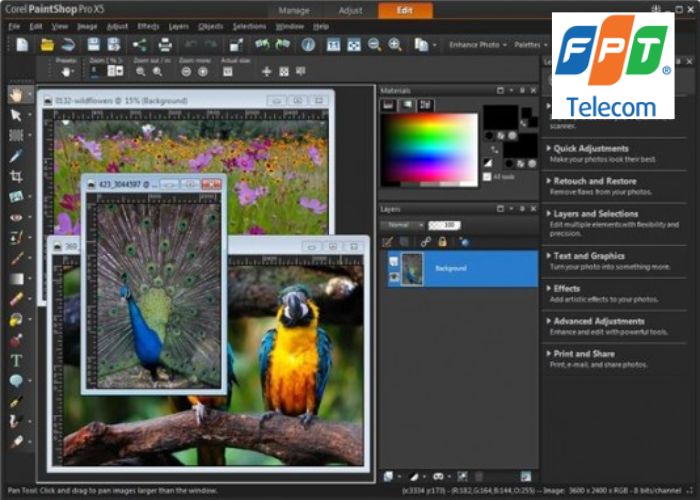
Task: Open the Enhance Photo dropdown
Action: click(x=478, y=45)
